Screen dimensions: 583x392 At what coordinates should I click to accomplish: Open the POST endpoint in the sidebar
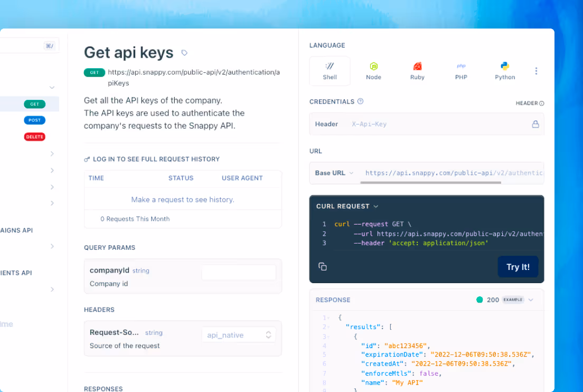[34, 120]
